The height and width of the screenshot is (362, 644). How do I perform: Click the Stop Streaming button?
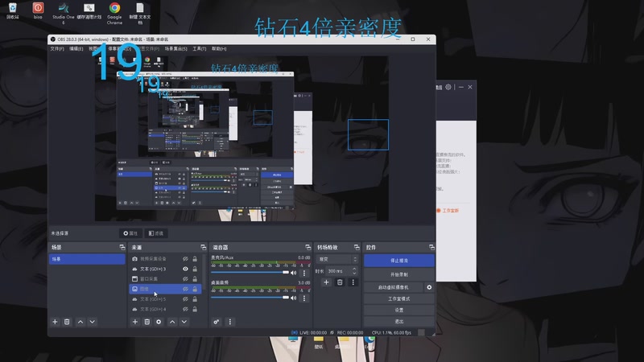click(398, 261)
